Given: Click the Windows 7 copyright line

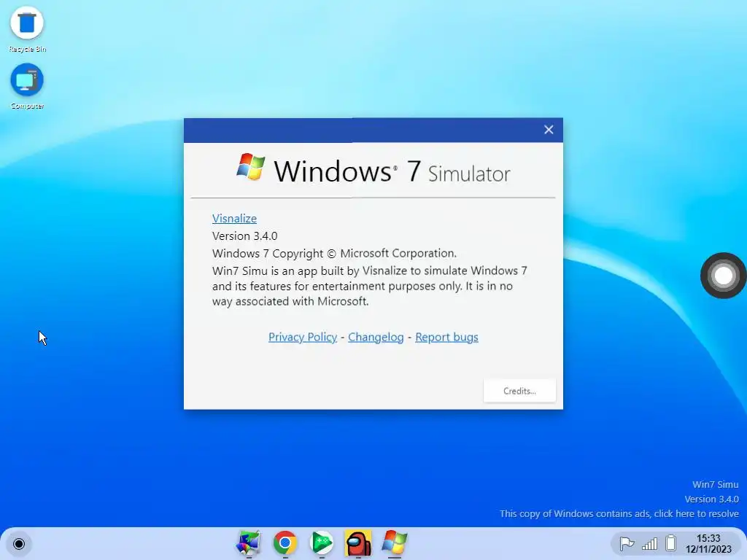Looking at the screenshot, I should click(x=334, y=253).
